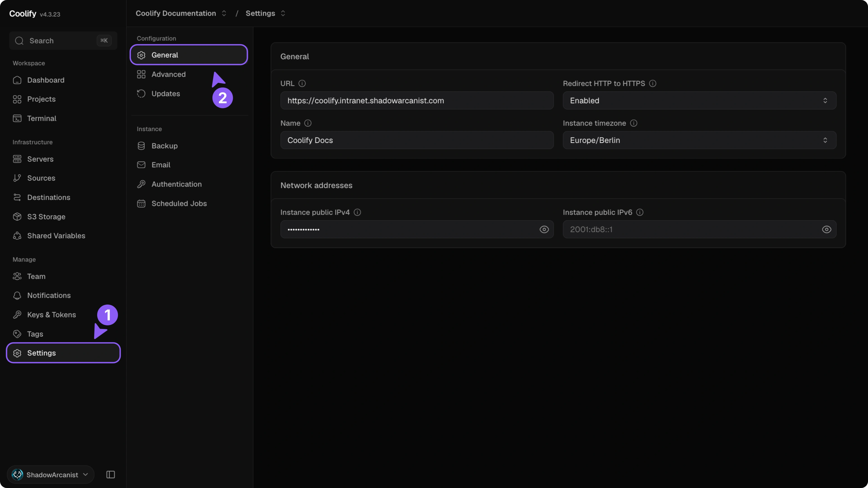The image size is (868, 488).
Task: Toggle visibility of Instance public IPv6
Action: coord(826,229)
